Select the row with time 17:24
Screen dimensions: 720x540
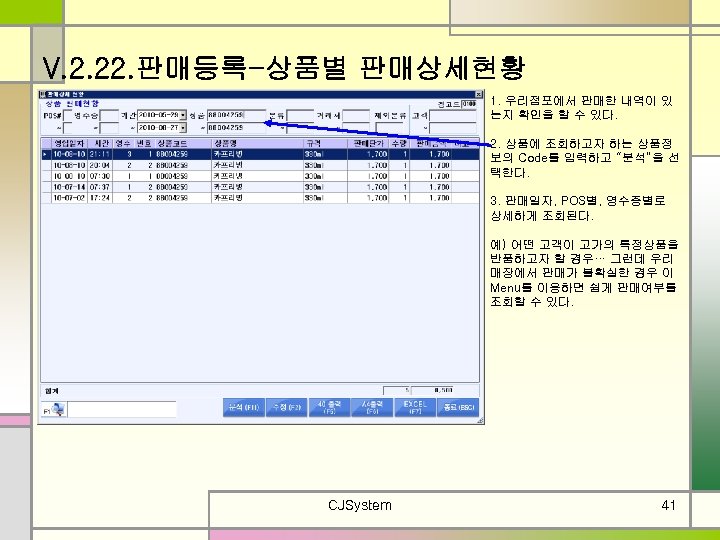pyautogui.click(x=260, y=198)
